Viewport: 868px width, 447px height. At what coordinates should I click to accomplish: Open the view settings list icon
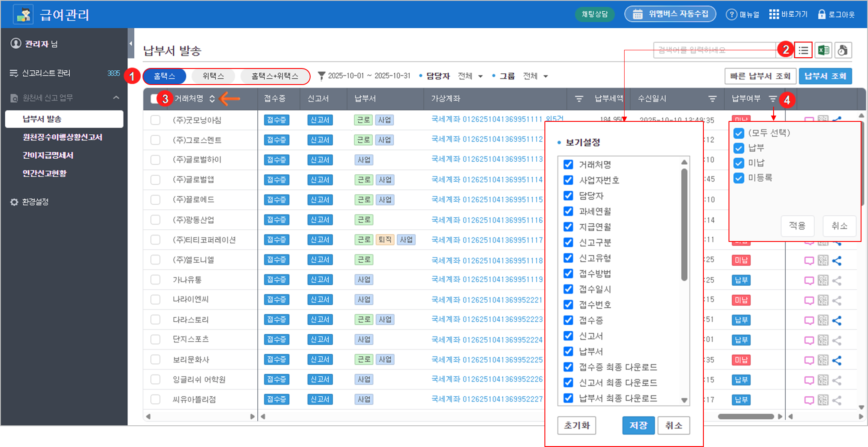pyautogui.click(x=803, y=50)
